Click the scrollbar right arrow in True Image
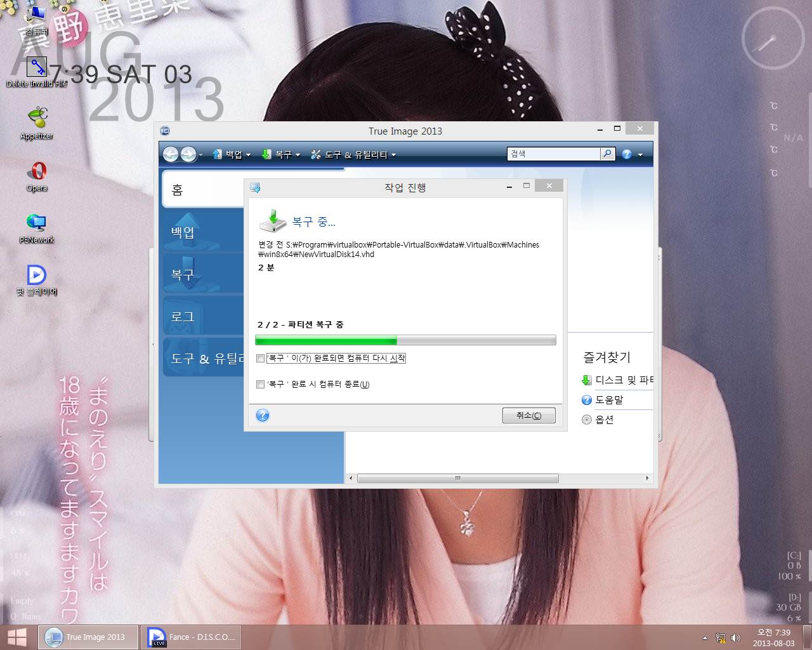This screenshot has width=812, height=650. pos(647,478)
